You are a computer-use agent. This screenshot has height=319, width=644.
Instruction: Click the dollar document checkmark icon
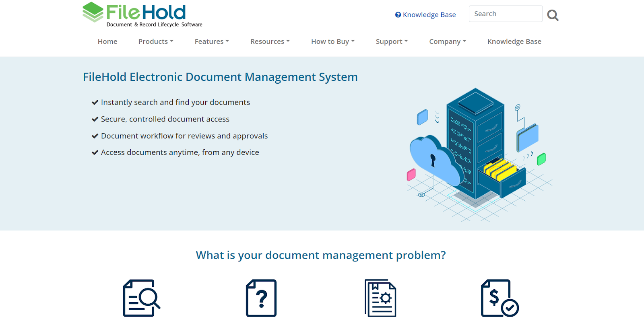[x=500, y=298]
